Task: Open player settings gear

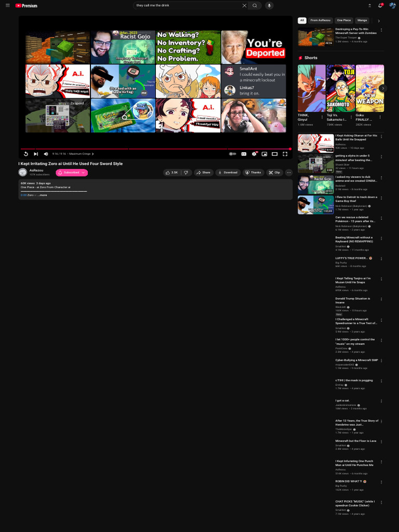Action: click(x=254, y=154)
